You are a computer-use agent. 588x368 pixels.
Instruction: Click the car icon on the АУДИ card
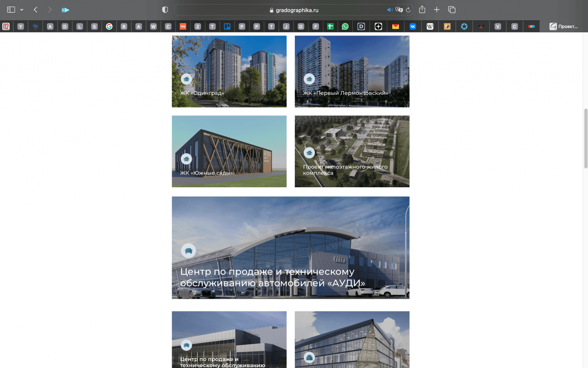click(x=189, y=250)
